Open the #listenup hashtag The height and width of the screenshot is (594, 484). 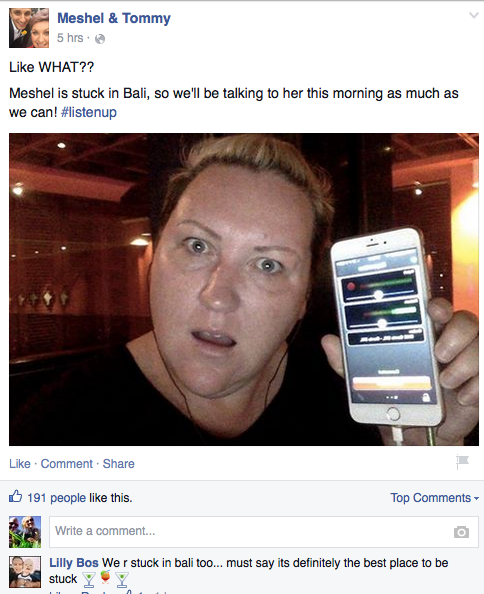[89, 112]
